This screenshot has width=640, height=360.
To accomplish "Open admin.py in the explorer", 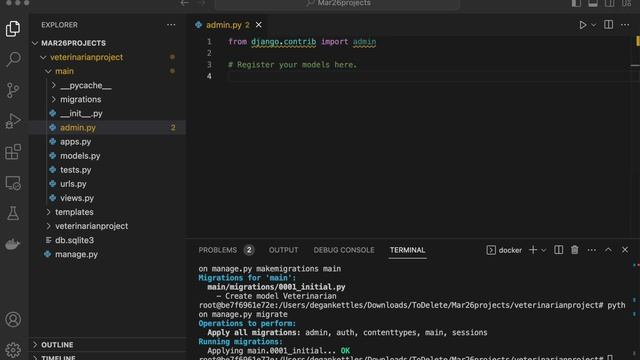I will coord(108,128).
